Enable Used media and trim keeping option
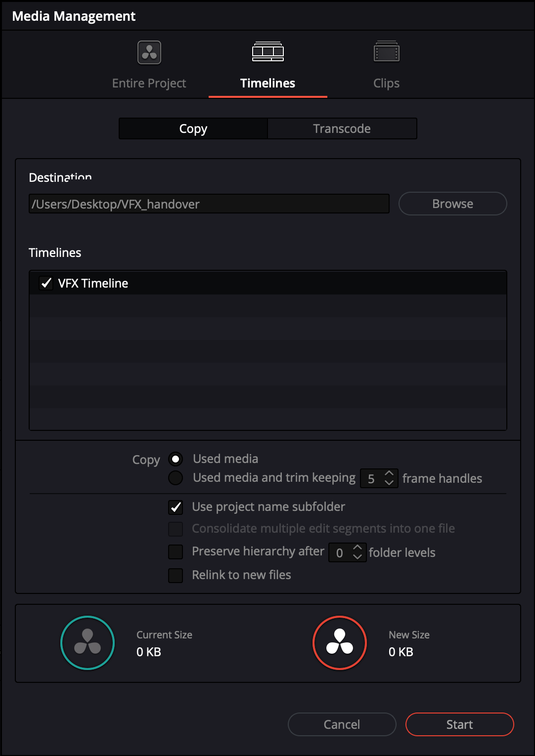Screen dimensions: 535x756 175,477
